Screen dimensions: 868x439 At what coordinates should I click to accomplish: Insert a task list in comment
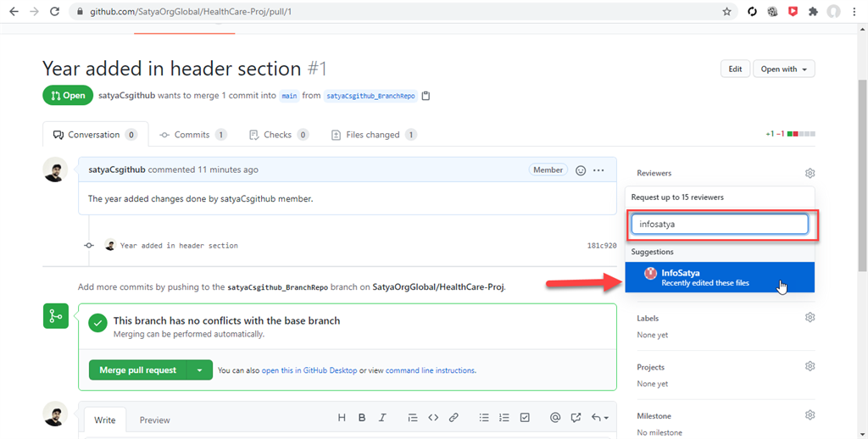tap(525, 418)
